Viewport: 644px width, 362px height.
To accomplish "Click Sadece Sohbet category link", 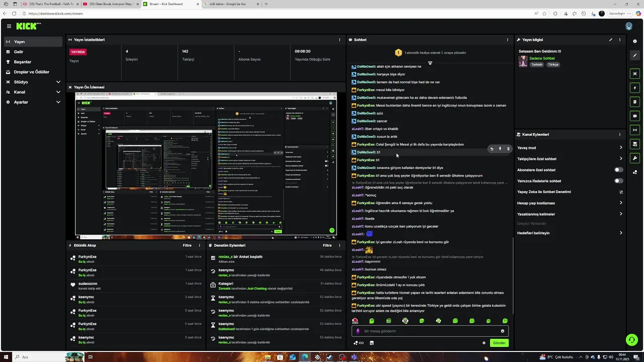I will click(x=542, y=58).
